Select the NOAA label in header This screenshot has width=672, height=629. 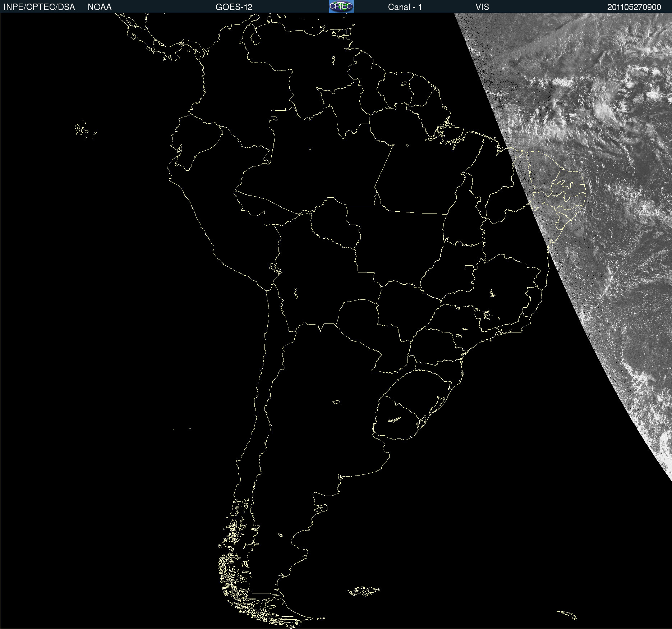tap(100, 7)
